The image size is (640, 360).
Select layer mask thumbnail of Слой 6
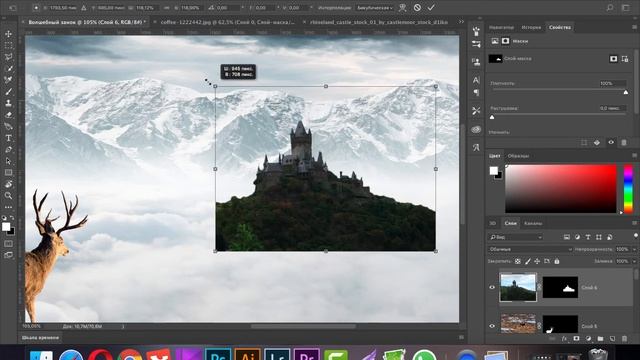[560, 287]
